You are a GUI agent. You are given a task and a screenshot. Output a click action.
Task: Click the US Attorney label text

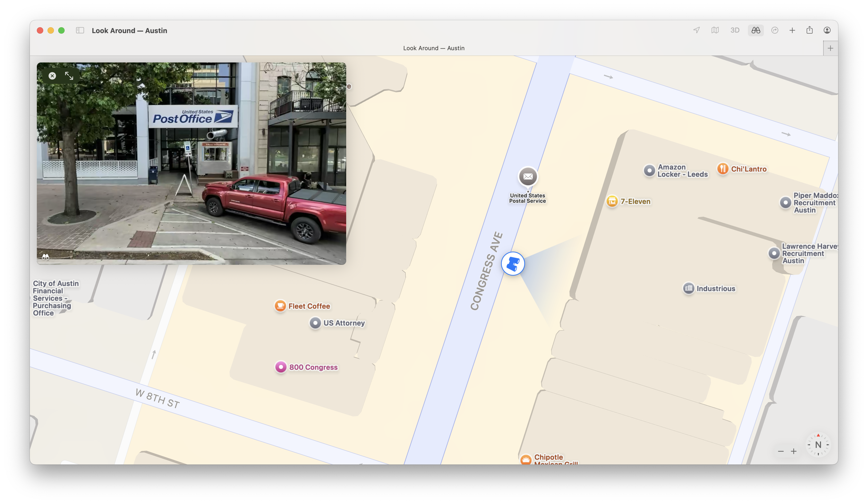(x=344, y=323)
